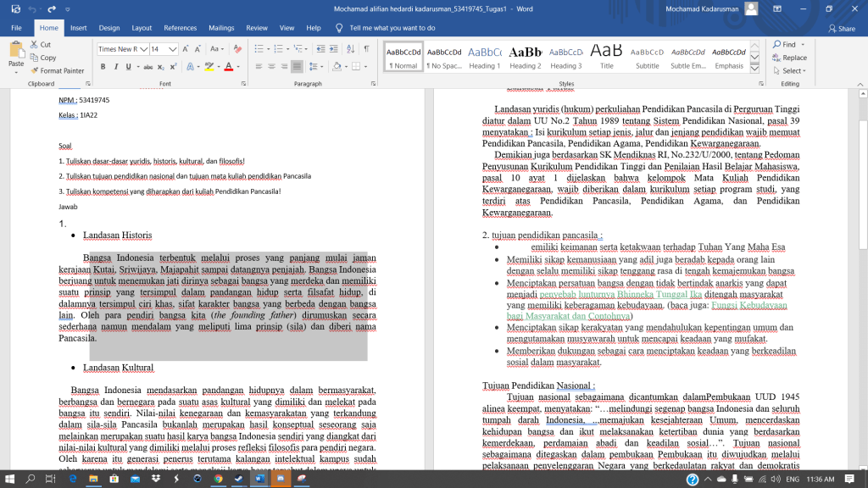868x488 pixels.
Task: Increase indent of the paragraph
Action: [331, 48]
